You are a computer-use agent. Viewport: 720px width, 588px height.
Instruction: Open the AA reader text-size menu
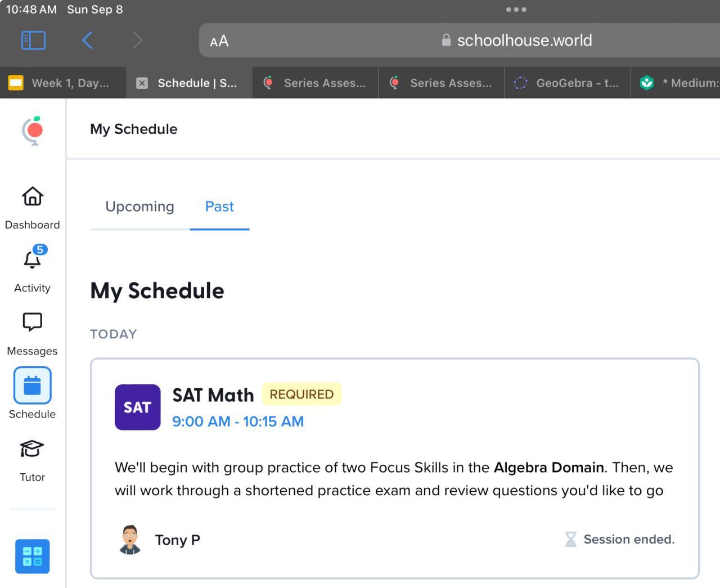click(219, 41)
